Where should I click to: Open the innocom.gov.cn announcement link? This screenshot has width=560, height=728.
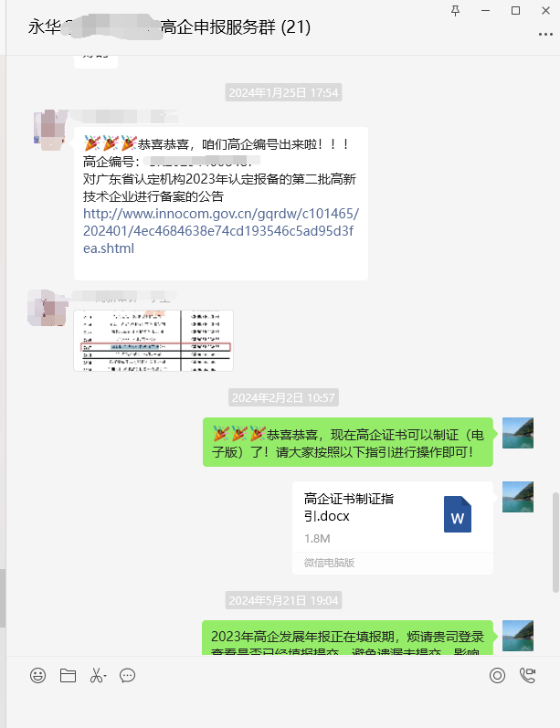(221, 231)
